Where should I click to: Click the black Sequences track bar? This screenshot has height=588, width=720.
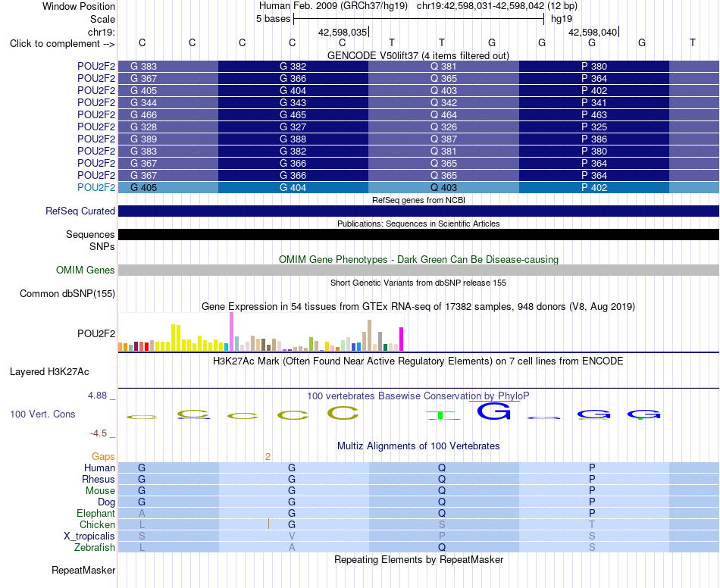[418, 234]
